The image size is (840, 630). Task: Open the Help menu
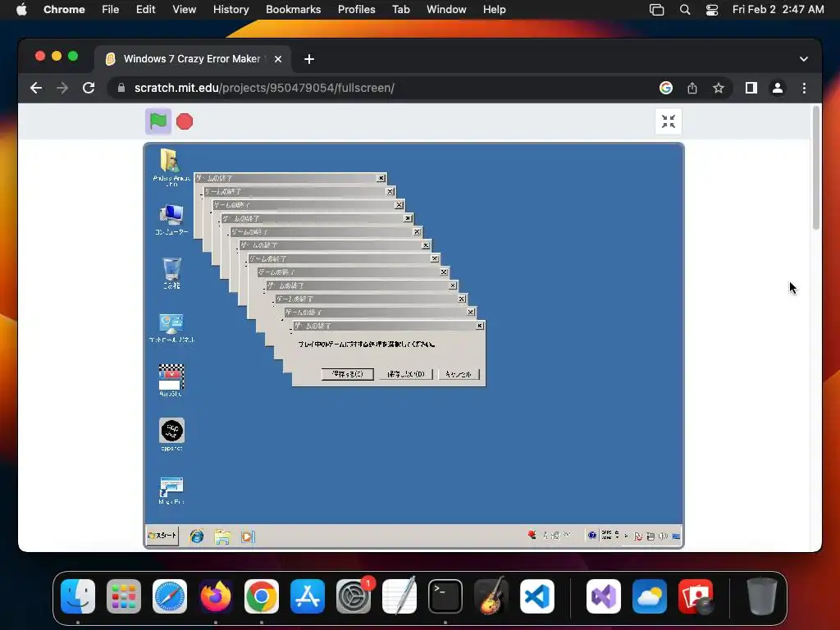pos(494,10)
